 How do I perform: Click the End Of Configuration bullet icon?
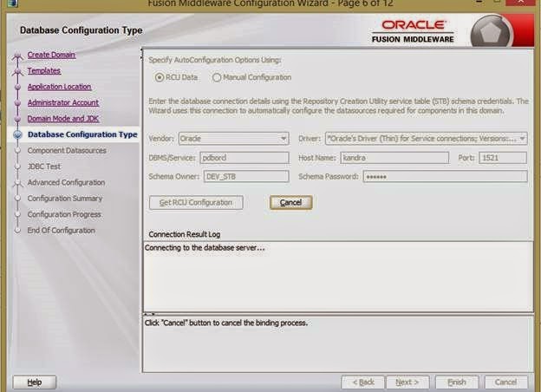[x=17, y=230]
